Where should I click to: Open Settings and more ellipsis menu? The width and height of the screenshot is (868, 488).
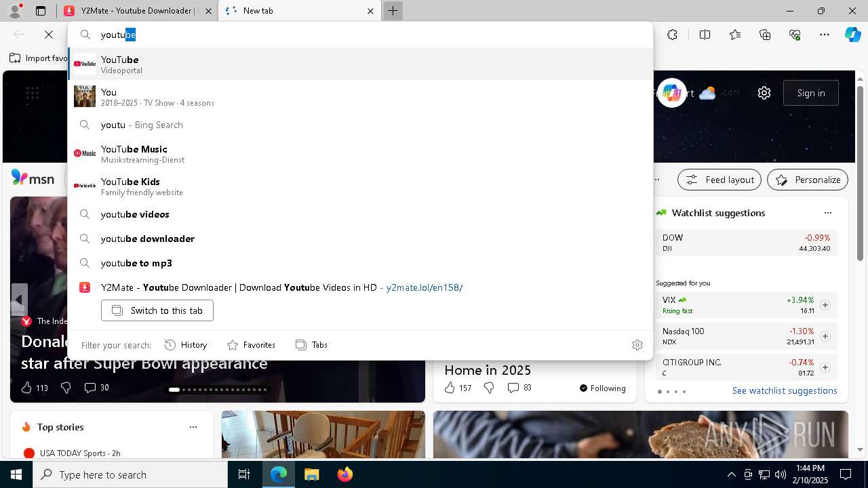pyautogui.click(x=825, y=35)
